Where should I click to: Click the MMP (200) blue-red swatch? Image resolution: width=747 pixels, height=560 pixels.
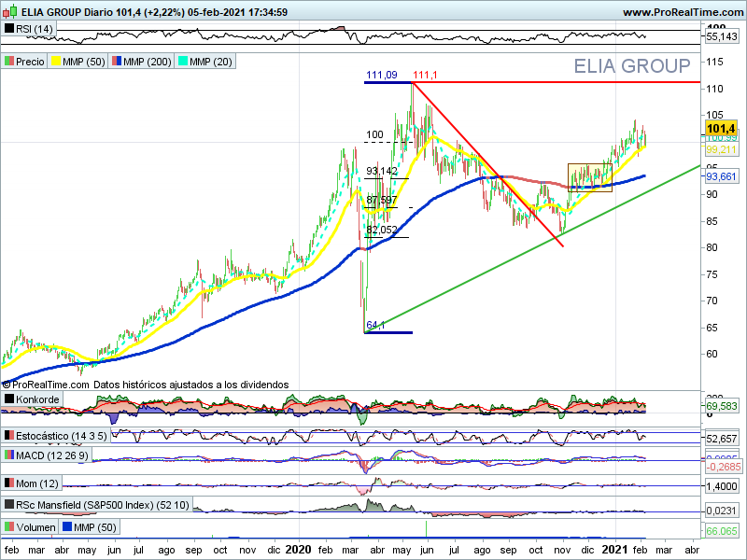tap(116, 61)
